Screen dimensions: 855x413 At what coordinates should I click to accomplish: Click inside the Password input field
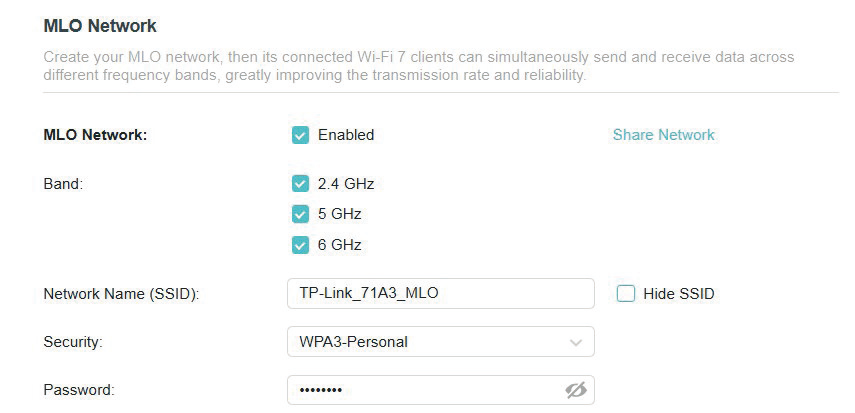[420, 390]
